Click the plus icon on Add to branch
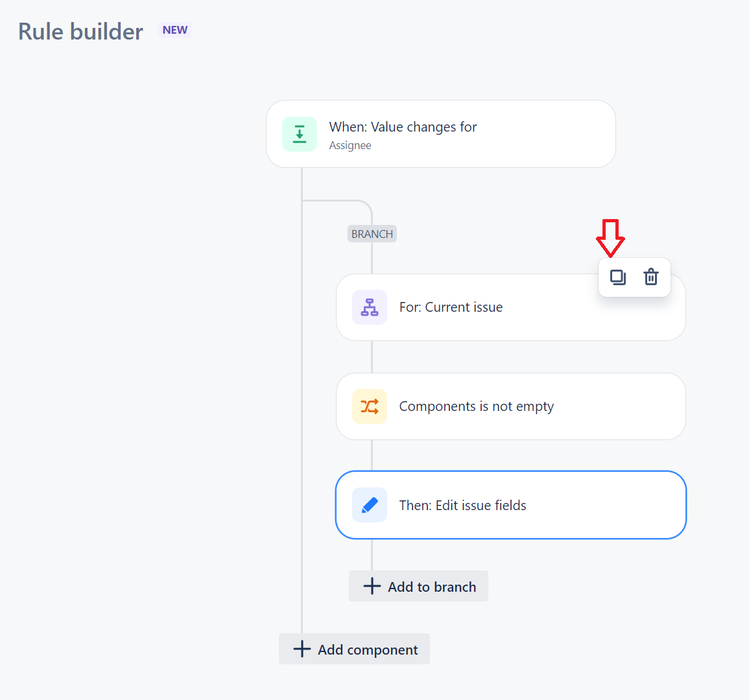 click(372, 586)
